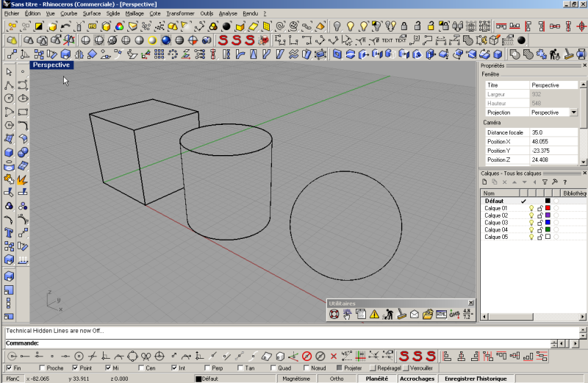
Task: Select the Ellipse tool in left toolbar
Action: tap(23, 99)
